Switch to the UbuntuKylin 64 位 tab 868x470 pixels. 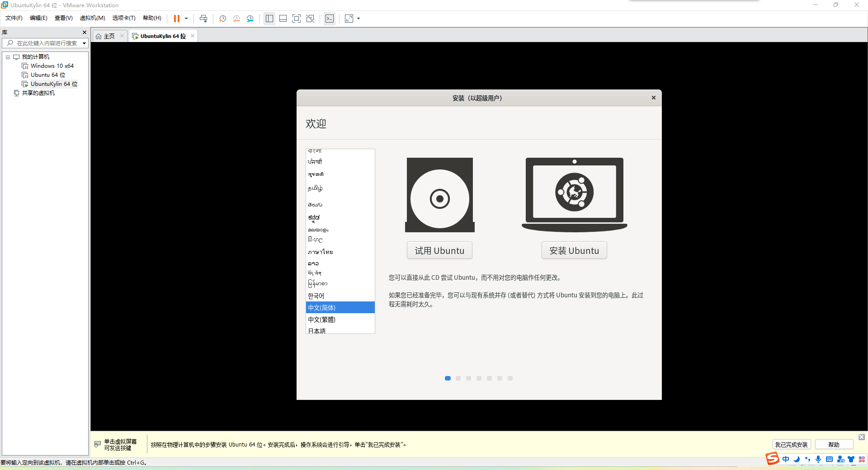163,36
